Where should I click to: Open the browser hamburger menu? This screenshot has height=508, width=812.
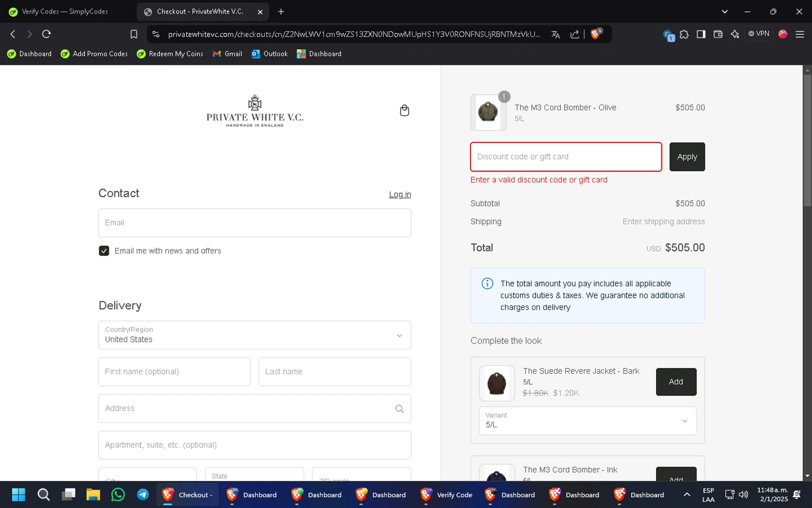pos(800,34)
